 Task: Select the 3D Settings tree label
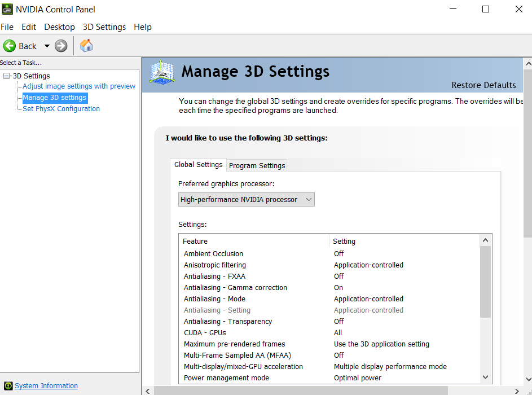[31, 76]
